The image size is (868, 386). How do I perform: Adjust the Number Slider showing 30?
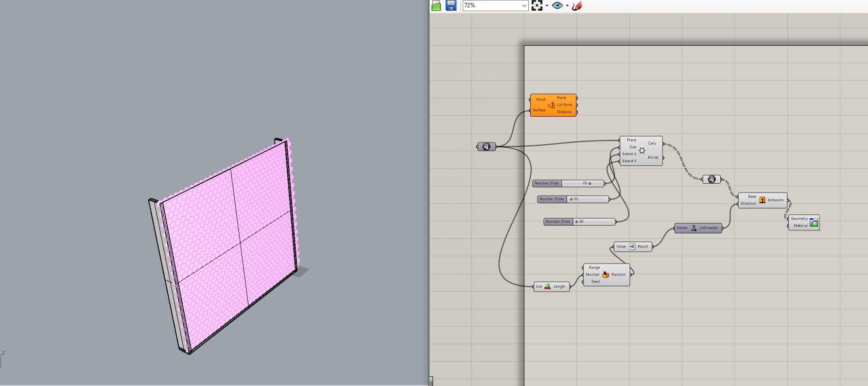pos(580,221)
